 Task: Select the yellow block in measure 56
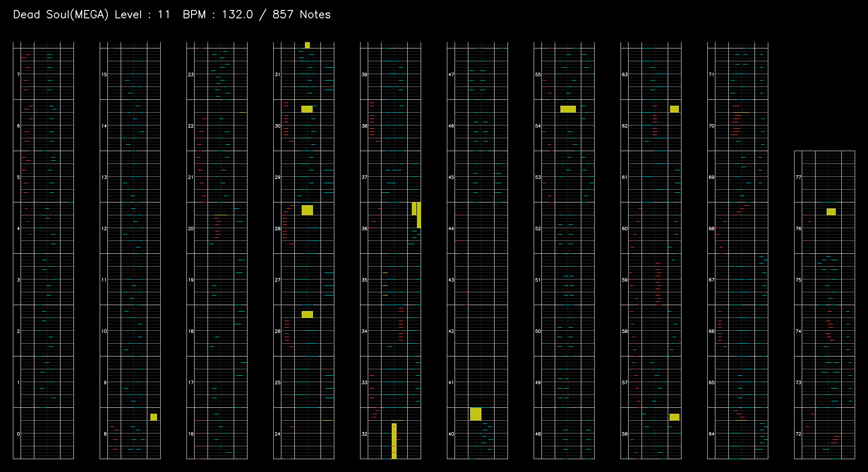(x=675, y=417)
